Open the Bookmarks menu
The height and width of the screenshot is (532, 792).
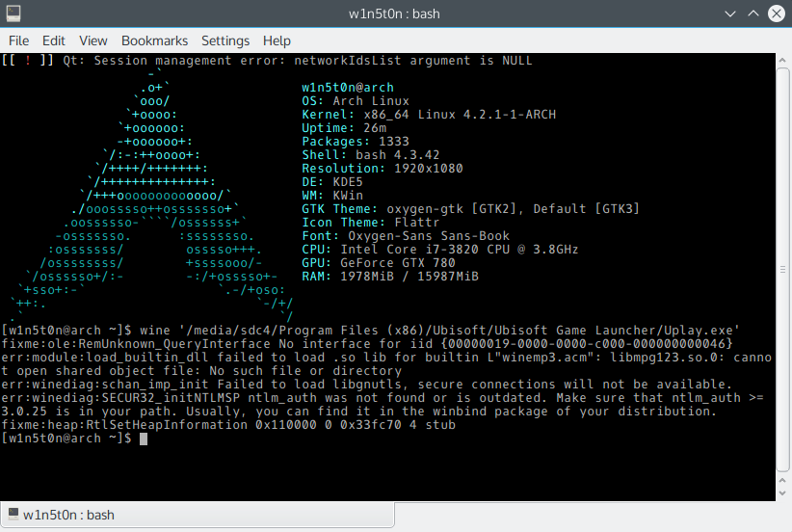pyautogui.click(x=154, y=40)
